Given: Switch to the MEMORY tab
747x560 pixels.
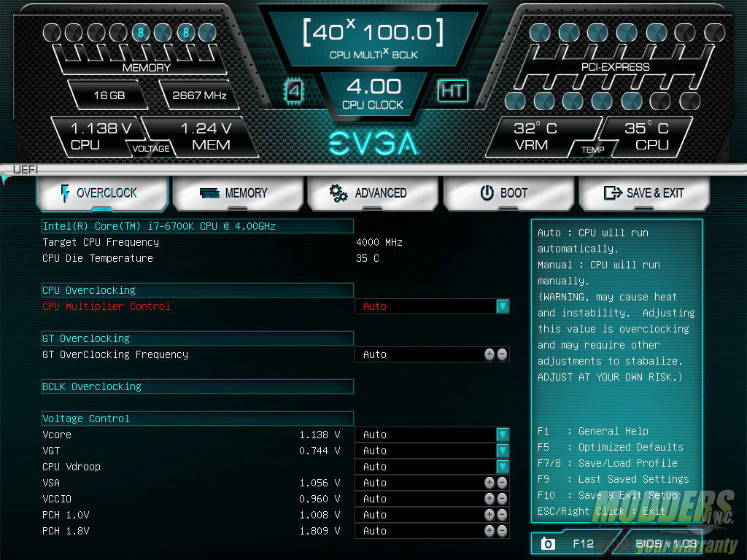Looking at the screenshot, I should (238, 193).
